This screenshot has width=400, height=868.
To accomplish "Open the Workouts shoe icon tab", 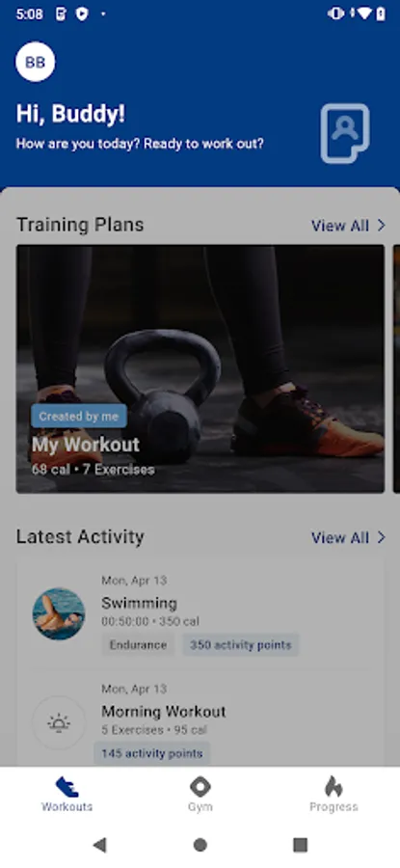I will [x=67, y=787].
